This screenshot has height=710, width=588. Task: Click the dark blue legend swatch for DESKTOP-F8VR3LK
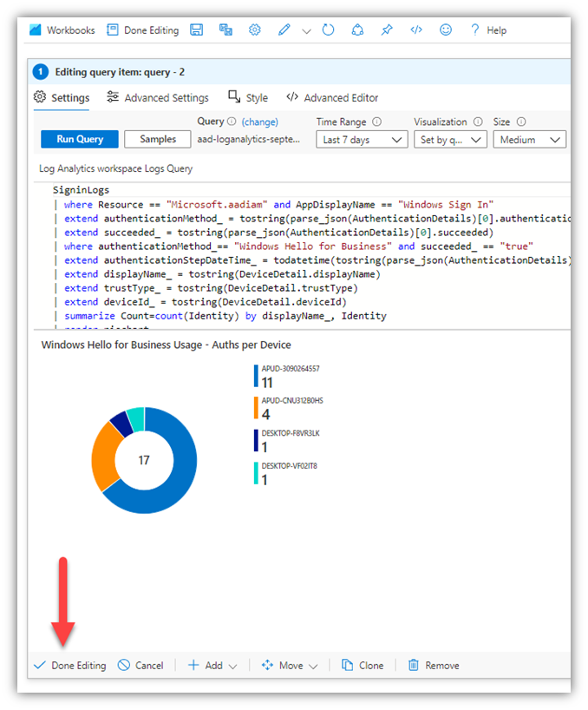click(256, 441)
